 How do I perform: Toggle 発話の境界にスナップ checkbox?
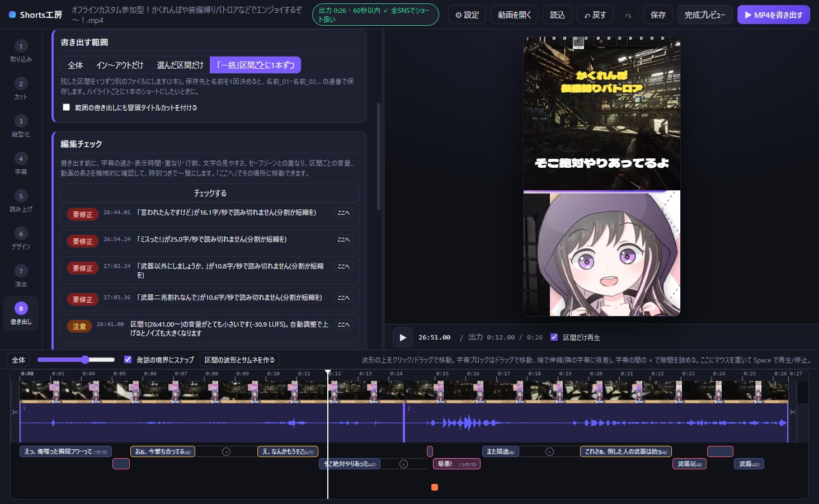(128, 360)
